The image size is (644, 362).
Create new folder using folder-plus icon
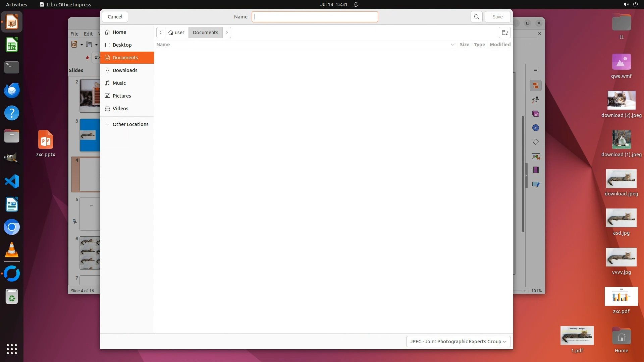pos(504,33)
